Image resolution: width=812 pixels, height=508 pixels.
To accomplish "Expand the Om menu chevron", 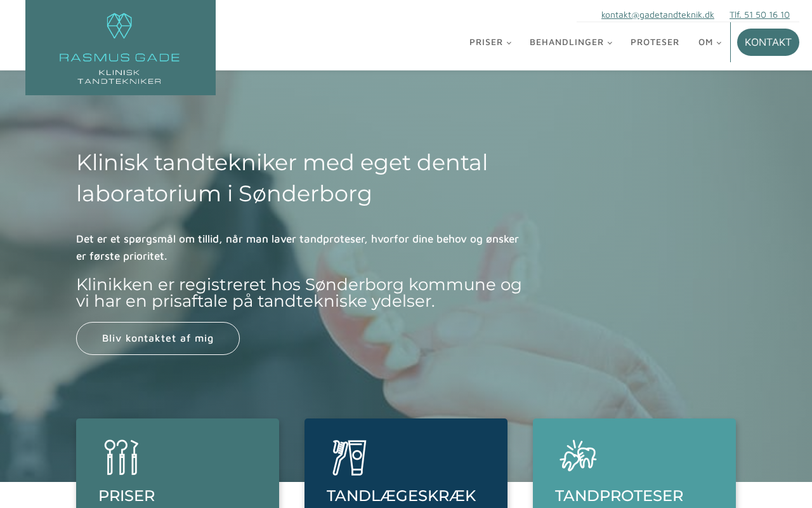I will [x=719, y=43].
